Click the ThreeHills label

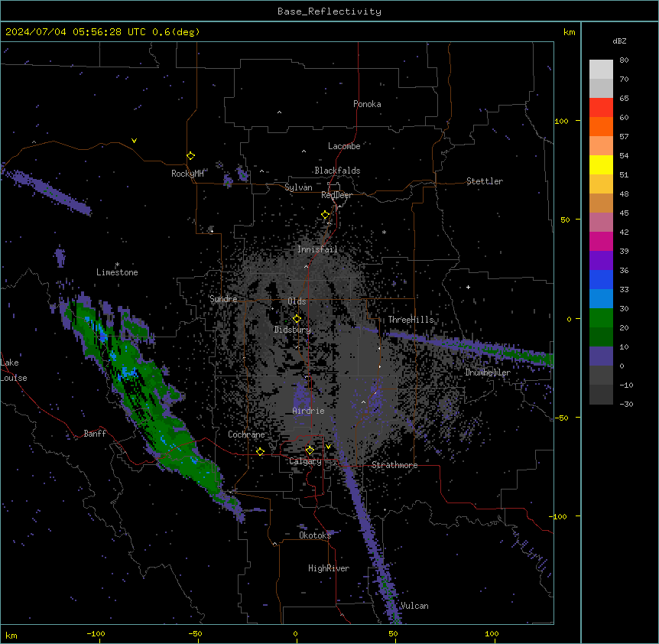tap(411, 320)
